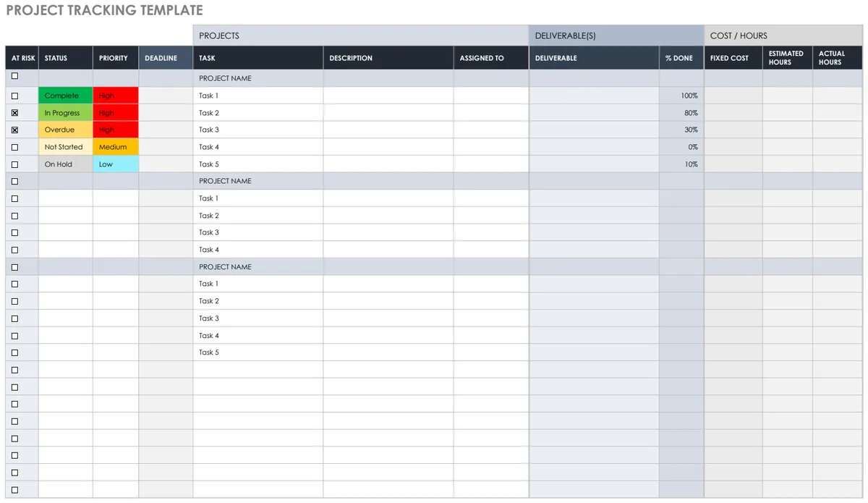This screenshot has width=868, height=503.
Task: Select the COST / HOURS group header
Action: click(783, 35)
